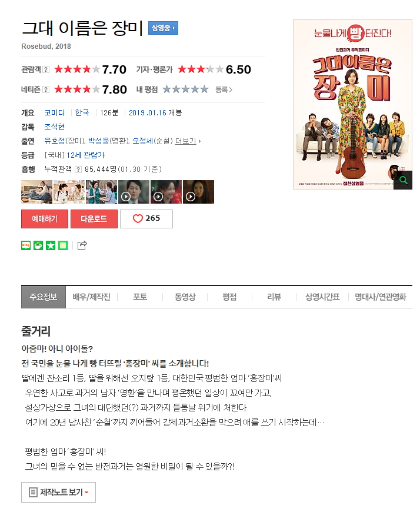
Task: Click the 관람객 rating help question icon
Action: tap(46, 69)
